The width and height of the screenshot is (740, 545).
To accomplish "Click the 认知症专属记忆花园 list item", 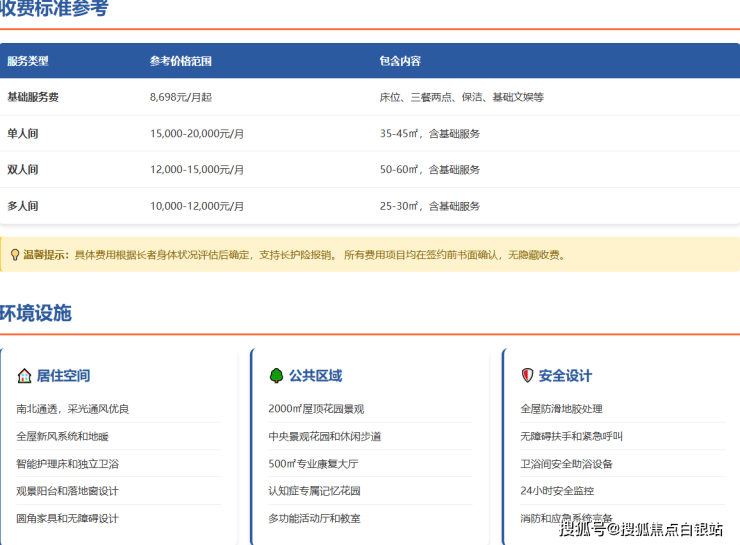I will pyautogui.click(x=314, y=491).
